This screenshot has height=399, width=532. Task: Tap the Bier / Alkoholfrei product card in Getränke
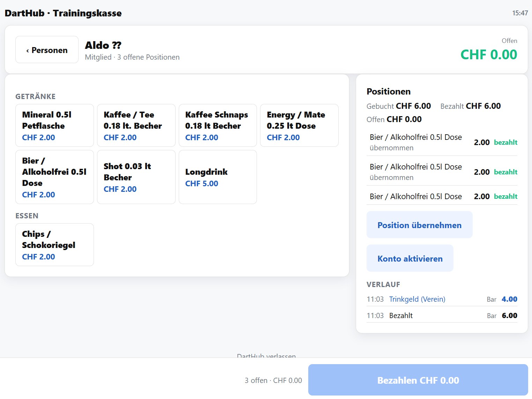[54, 177]
